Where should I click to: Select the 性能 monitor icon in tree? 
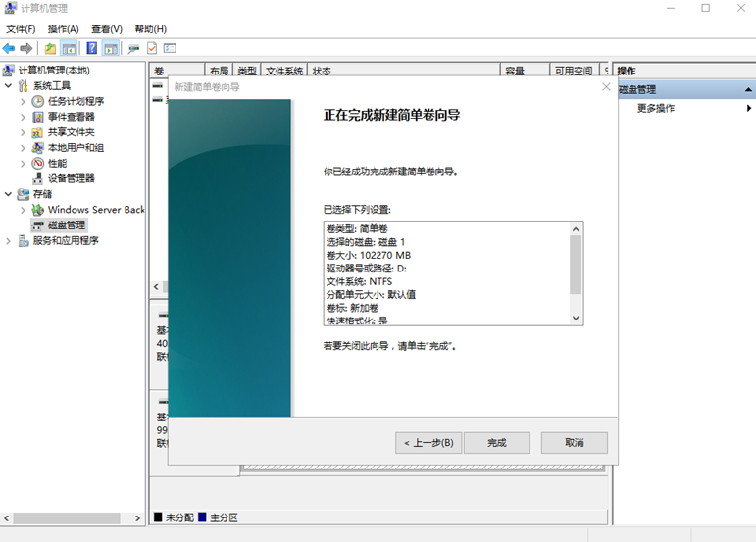tap(37, 164)
